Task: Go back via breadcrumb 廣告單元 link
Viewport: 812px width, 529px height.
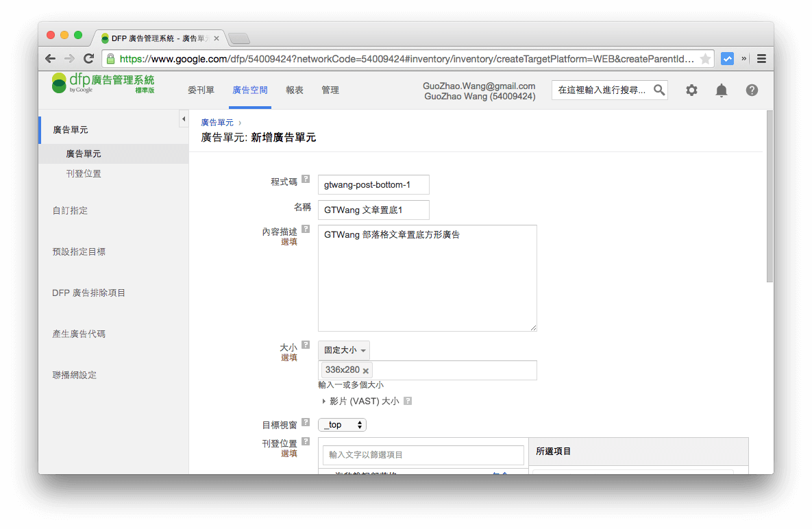Action: coord(216,122)
